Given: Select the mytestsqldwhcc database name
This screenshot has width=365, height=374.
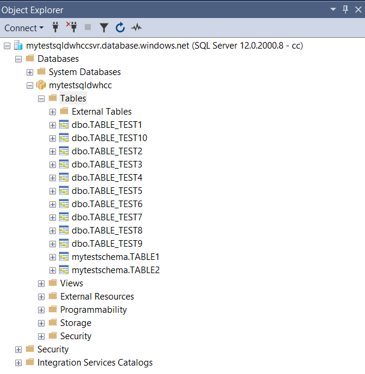Looking at the screenshot, I should tap(80, 85).
